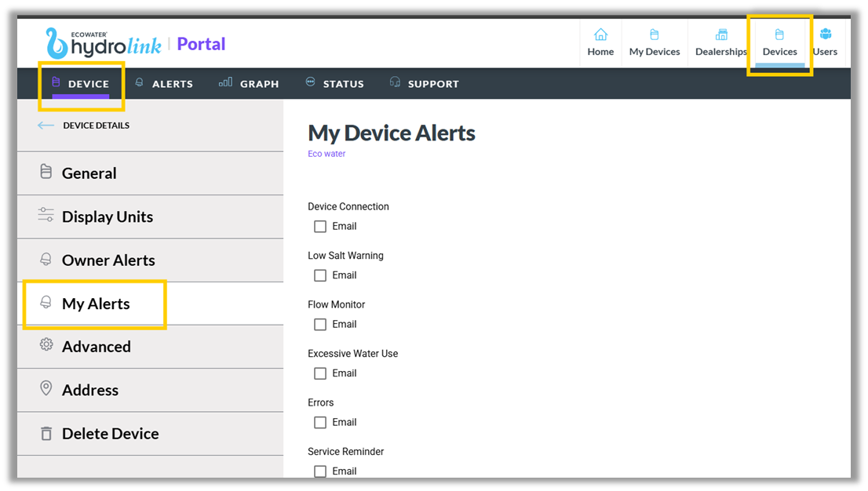
Task: Click the trash icon beside Delete Device
Action: 45,433
